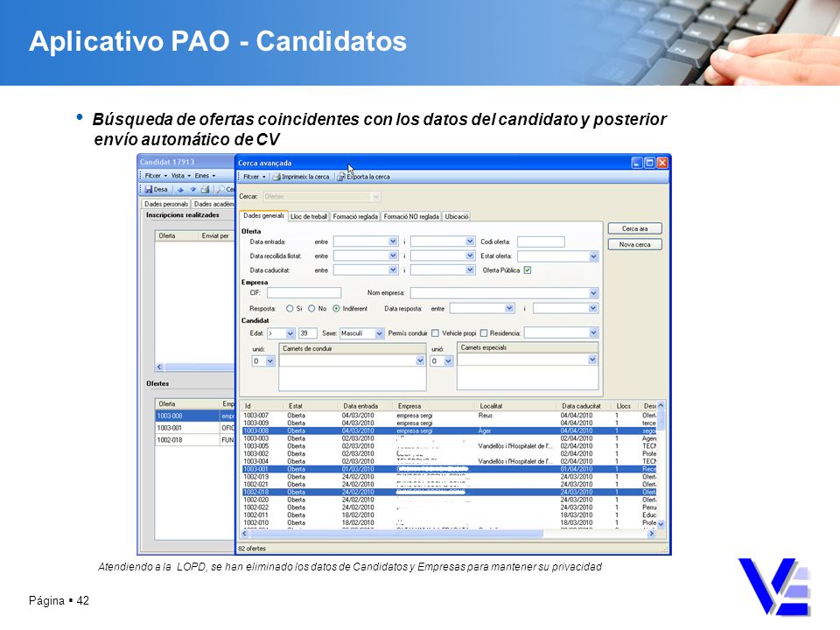Open Fitxer menu in Cerca avançada window
The width and height of the screenshot is (840, 630).
254,177
